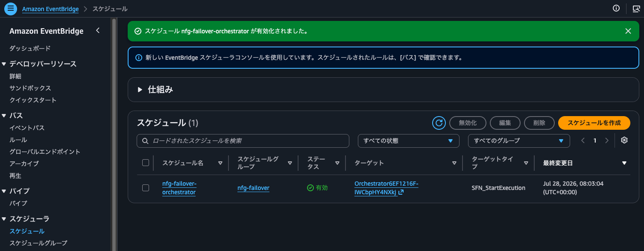Screen dimensions: 644x251
Task: Open アーカイブ in sidebar
Action: 24,163
